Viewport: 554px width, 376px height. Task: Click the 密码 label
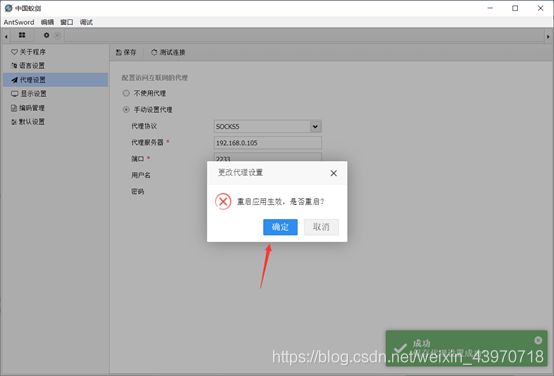[137, 191]
